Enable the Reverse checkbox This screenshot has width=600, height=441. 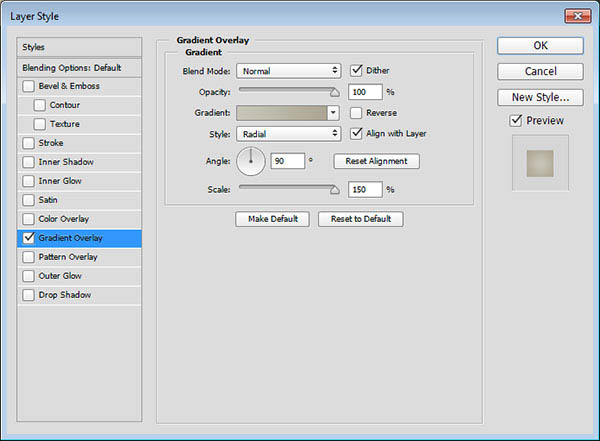[356, 113]
